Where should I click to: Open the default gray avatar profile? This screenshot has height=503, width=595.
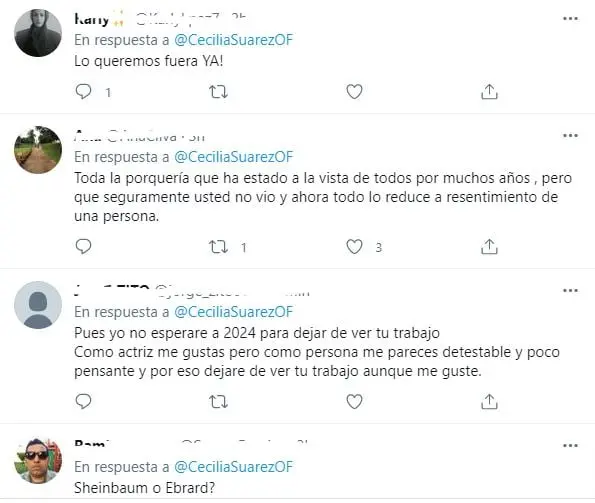click(38, 305)
